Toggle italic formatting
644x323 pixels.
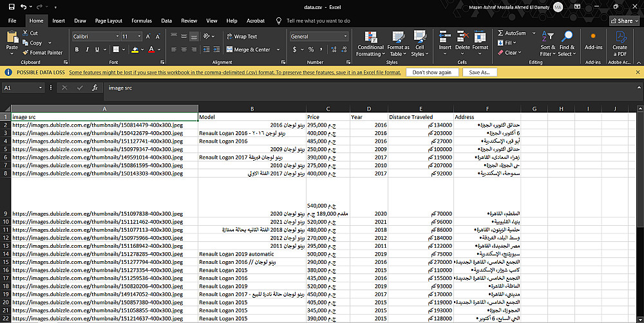pos(87,50)
